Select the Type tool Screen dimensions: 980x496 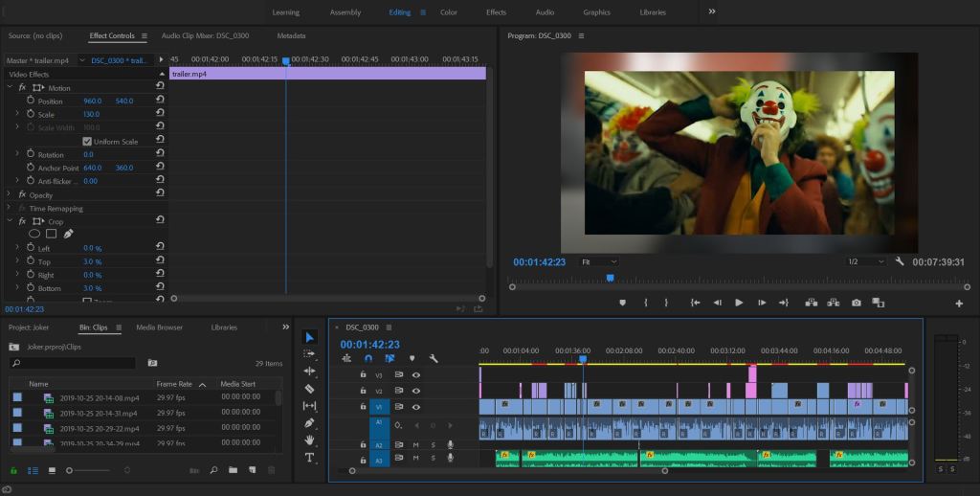pyautogui.click(x=309, y=458)
